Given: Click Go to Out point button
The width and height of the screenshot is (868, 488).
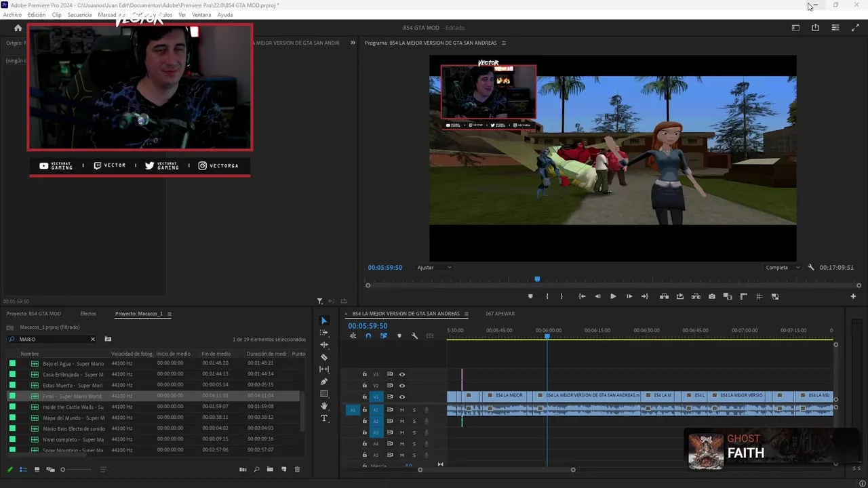Looking at the screenshot, I should tap(645, 296).
